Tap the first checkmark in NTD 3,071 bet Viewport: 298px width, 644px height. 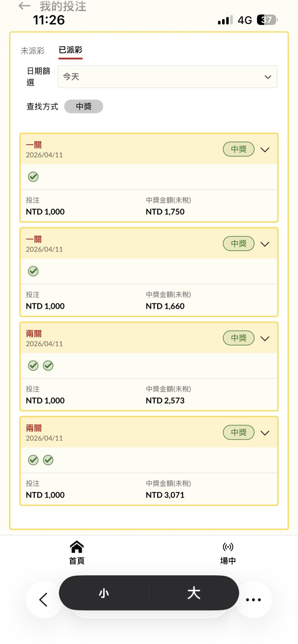[x=33, y=460]
